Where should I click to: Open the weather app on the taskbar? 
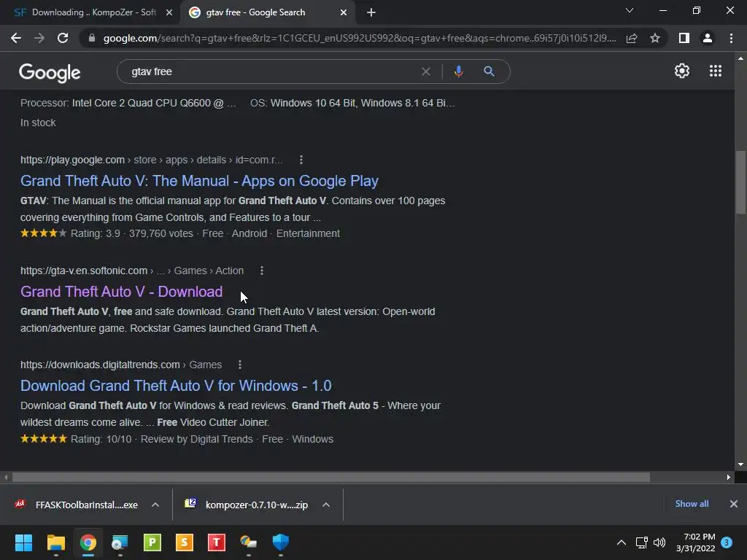click(248, 542)
